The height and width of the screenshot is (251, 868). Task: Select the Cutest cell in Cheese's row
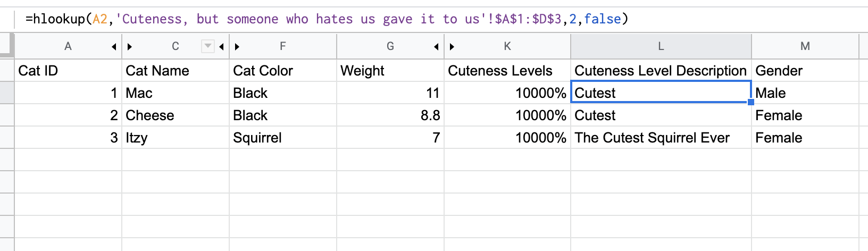pyautogui.click(x=661, y=115)
